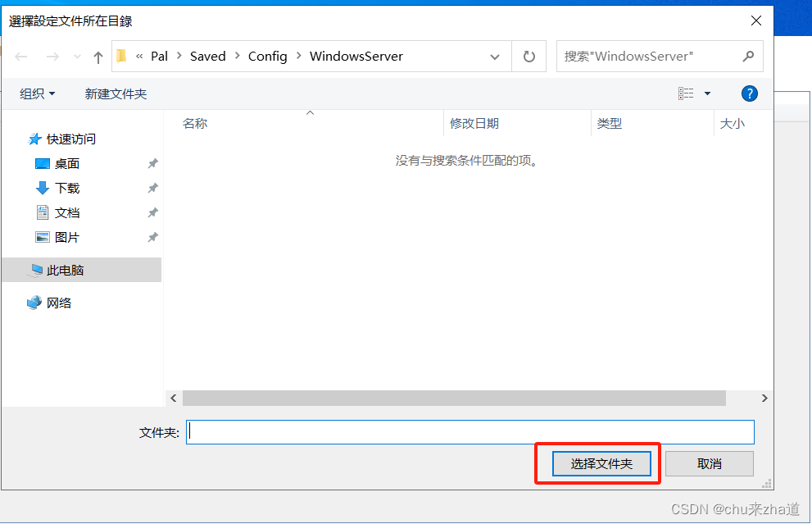
Task: Expand chevron after Pal breadcrumb
Action: (x=179, y=56)
